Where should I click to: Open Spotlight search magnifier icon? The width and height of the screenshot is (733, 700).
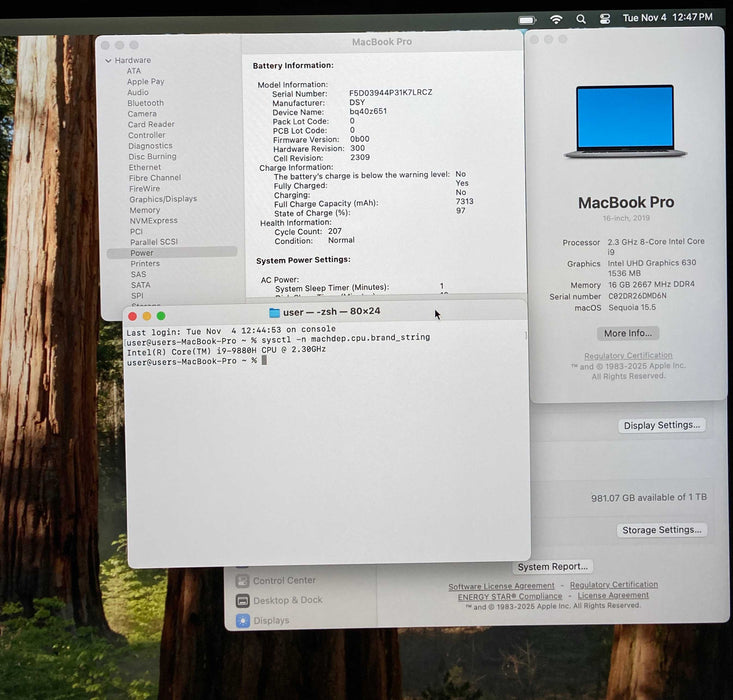point(581,19)
